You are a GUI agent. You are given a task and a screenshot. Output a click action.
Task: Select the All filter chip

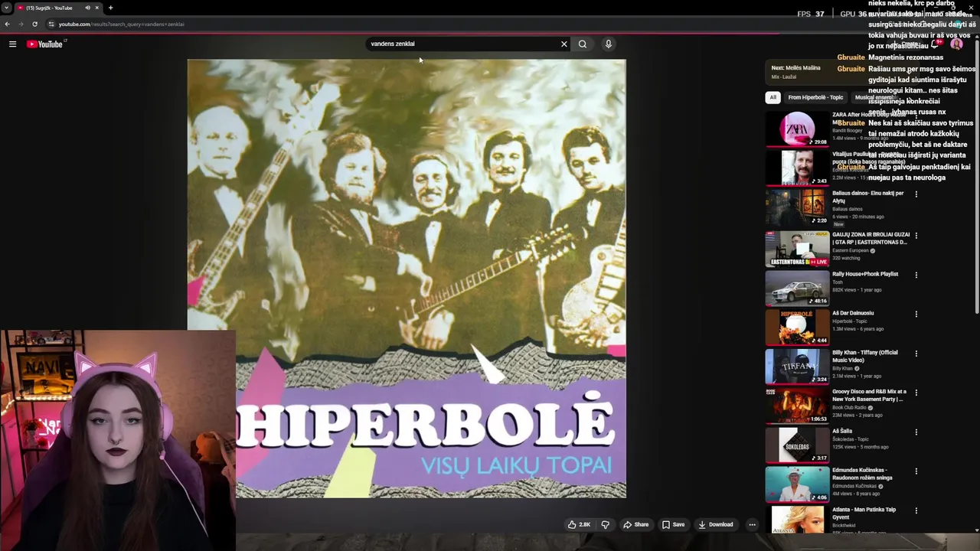(x=773, y=97)
